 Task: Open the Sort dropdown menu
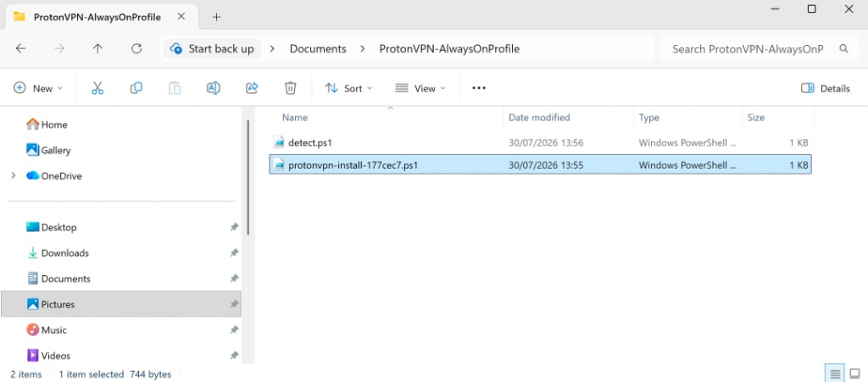[348, 88]
